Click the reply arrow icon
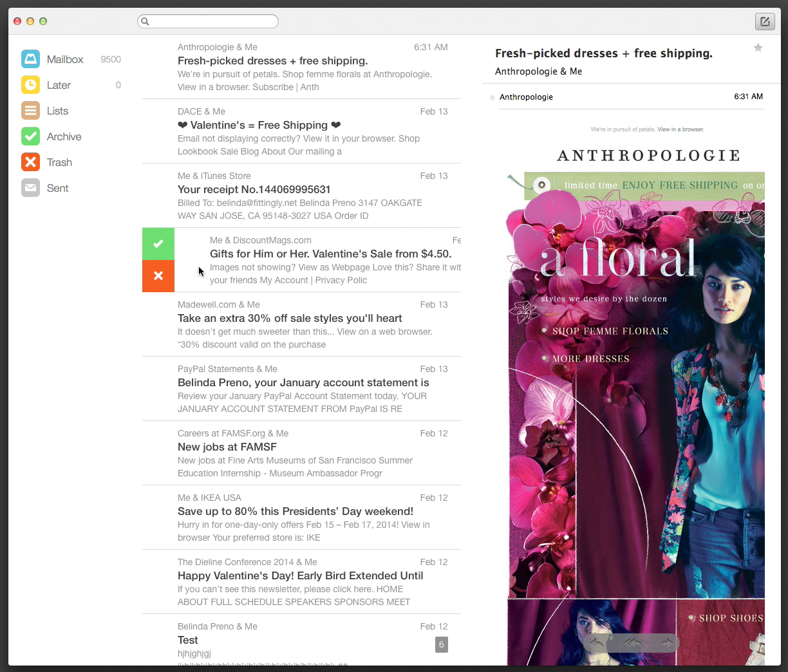The image size is (788, 672). (x=597, y=642)
